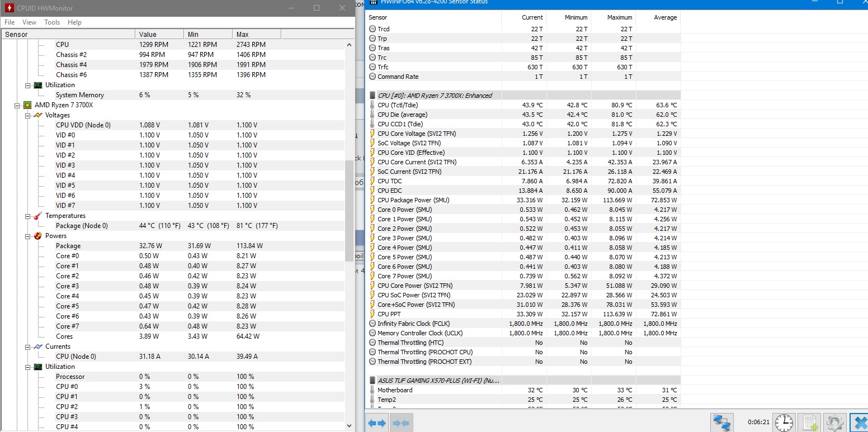This screenshot has height=432, width=868.
Task: Click the lightning icon beside CPU TDC
Action: [372, 181]
